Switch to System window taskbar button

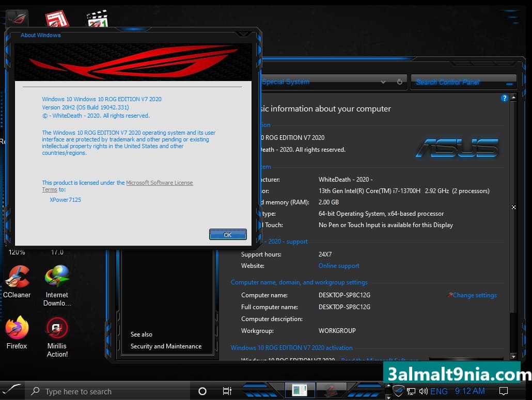click(x=300, y=390)
